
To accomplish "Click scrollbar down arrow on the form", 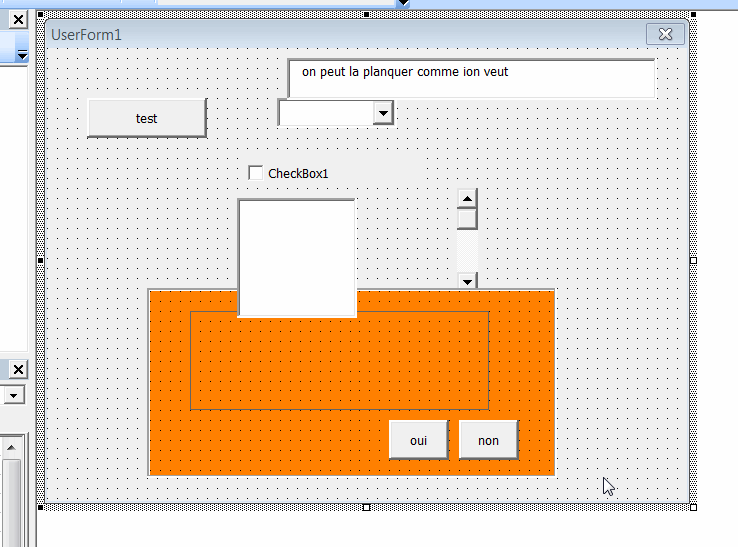I will pos(467,281).
